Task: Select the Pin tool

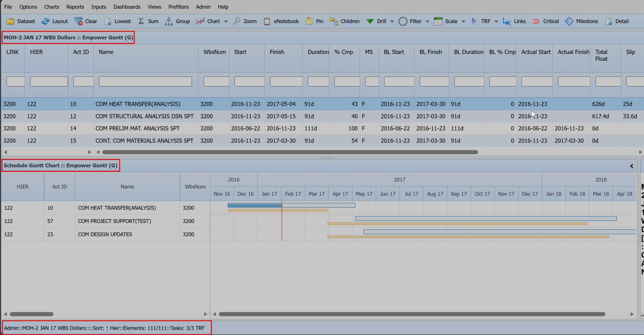Action: pos(314,21)
